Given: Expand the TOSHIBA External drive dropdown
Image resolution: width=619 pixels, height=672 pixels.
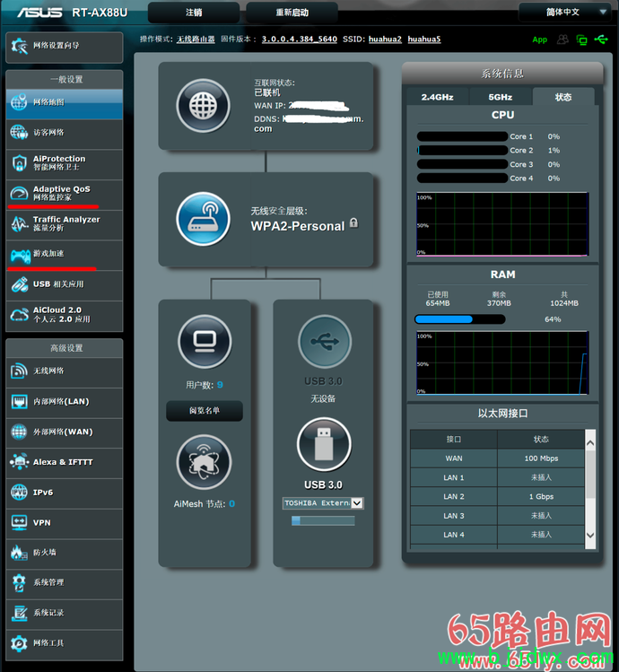Looking at the screenshot, I should pyautogui.click(x=357, y=503).
